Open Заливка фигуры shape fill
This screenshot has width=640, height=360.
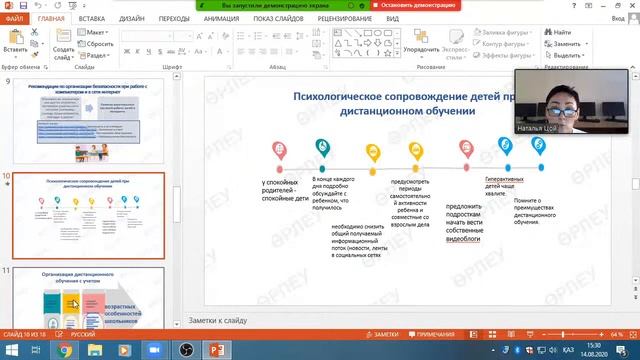[503, 32]
